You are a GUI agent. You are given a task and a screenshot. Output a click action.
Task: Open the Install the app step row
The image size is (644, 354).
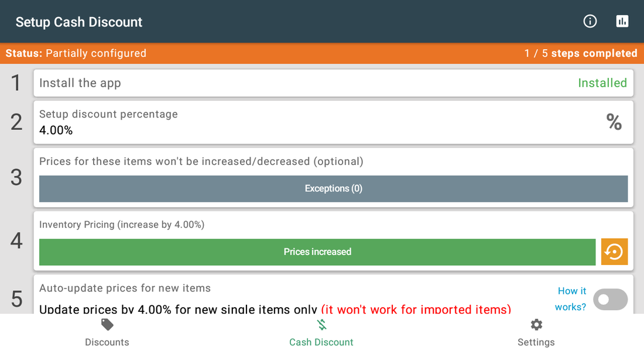pyautogui.click(x=333, y=83)
